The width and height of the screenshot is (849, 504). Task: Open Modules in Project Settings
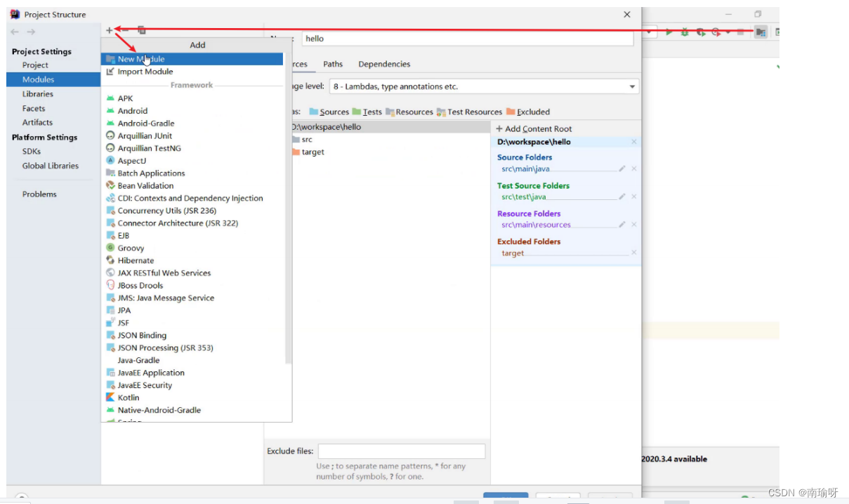(x=53, y=79)
